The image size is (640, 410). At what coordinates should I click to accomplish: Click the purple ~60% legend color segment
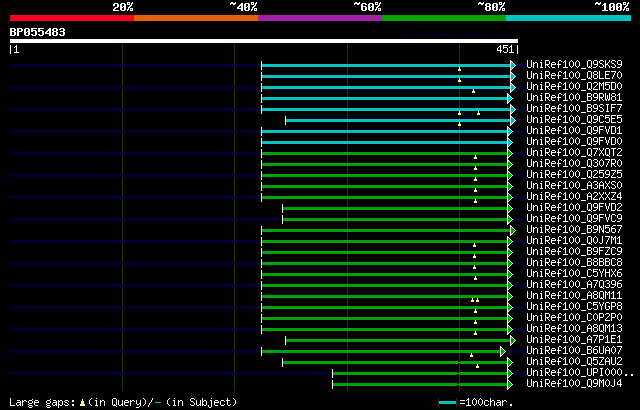pos(320,18)
